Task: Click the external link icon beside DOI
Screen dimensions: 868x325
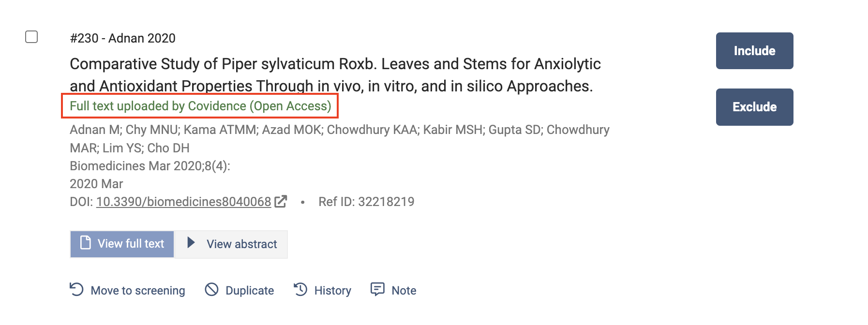Action: [x=281, y=201]
